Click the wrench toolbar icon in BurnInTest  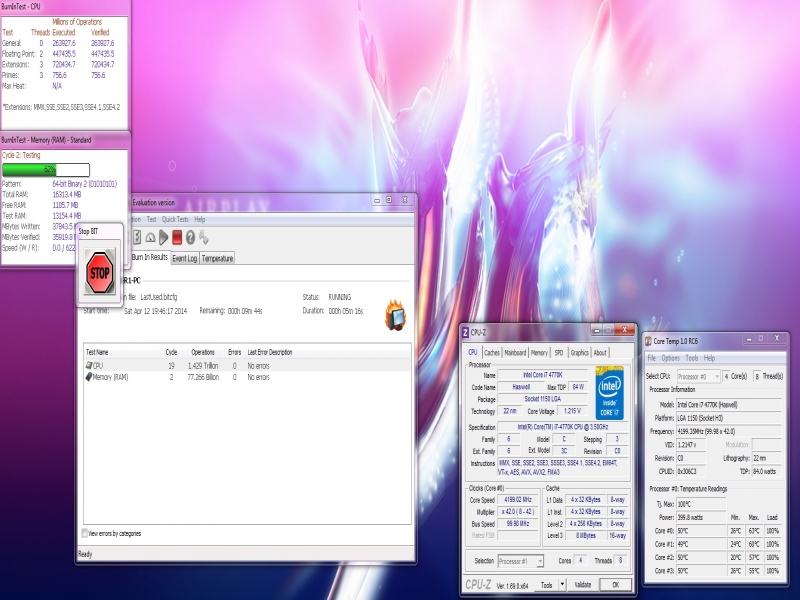pos(204,237)
